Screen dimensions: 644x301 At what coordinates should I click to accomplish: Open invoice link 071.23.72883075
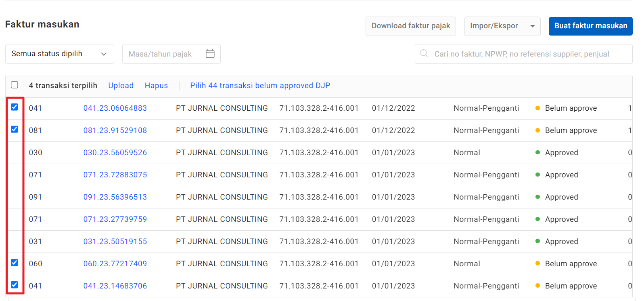click(x=115, y=175)
